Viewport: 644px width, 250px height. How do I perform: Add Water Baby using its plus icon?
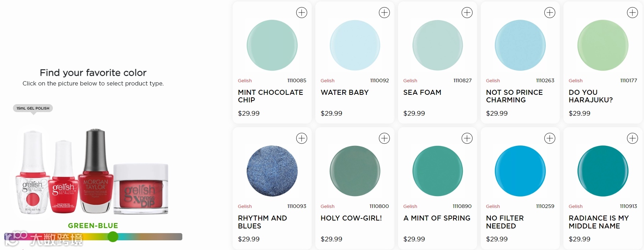(384, 13)
